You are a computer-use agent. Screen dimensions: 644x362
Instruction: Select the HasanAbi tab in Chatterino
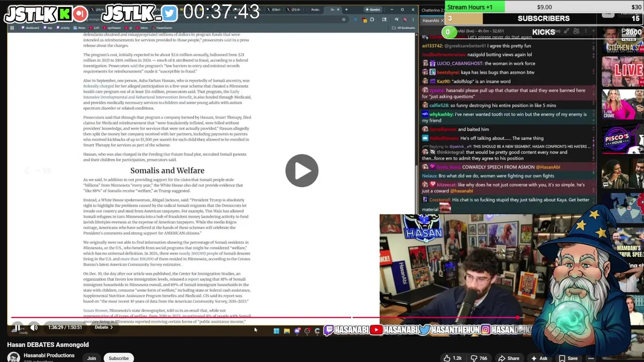coord(431,21)
